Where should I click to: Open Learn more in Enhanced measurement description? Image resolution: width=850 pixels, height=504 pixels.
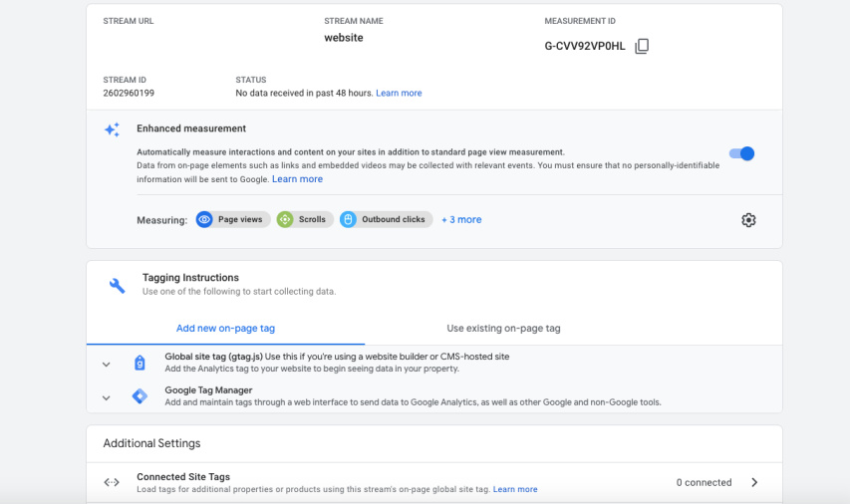[x=297, y=179]
